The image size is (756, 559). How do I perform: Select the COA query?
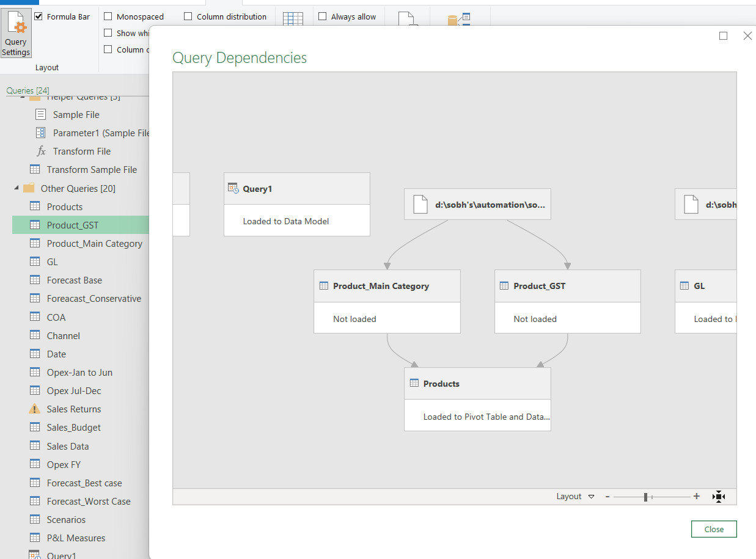(56, 317)
